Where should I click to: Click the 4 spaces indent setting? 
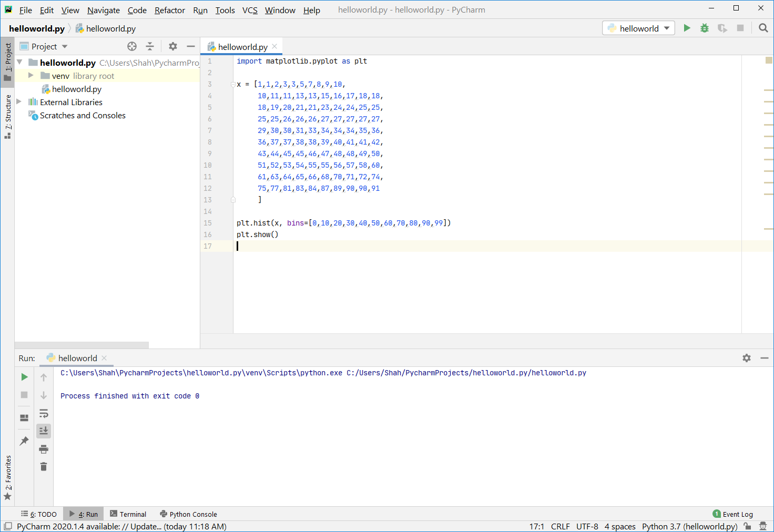620,526
